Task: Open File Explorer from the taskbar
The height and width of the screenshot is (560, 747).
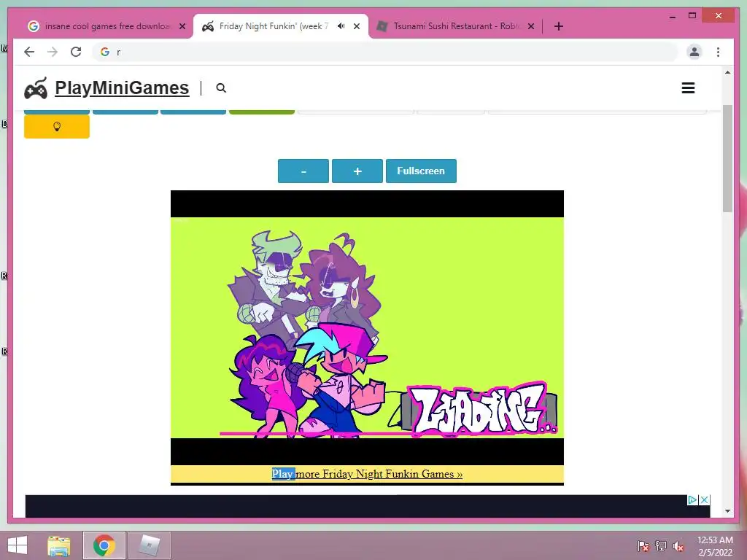Action: 59,545
